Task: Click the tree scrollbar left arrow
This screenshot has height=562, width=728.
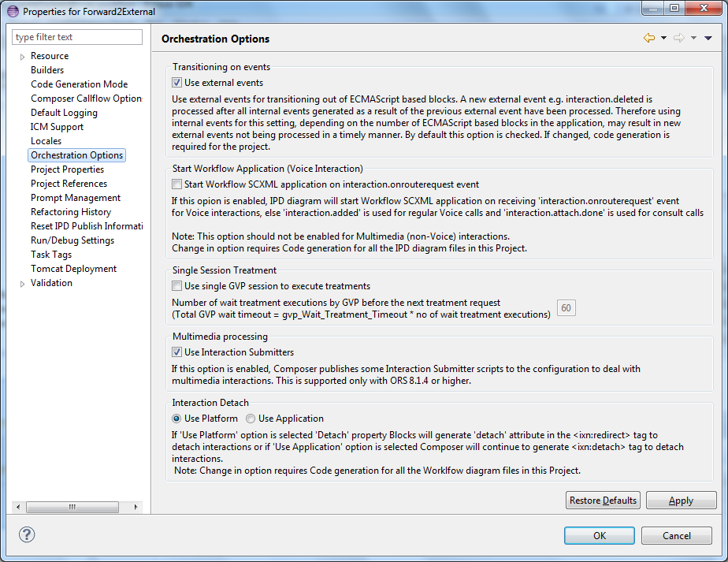Action: [18, 507]
